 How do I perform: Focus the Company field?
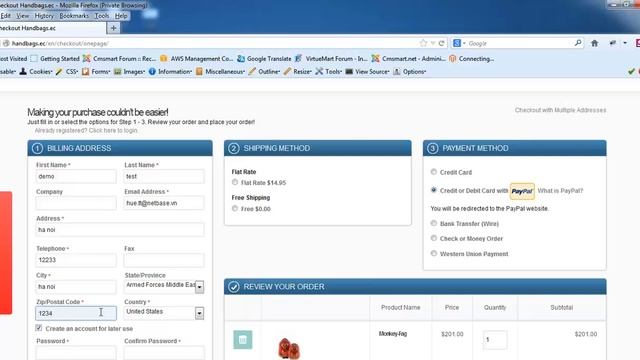point(76,203)
